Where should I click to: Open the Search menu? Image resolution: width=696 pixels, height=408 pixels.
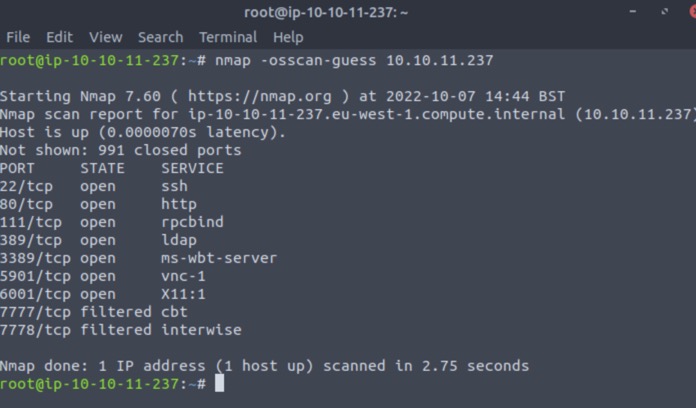click(160, 37)
